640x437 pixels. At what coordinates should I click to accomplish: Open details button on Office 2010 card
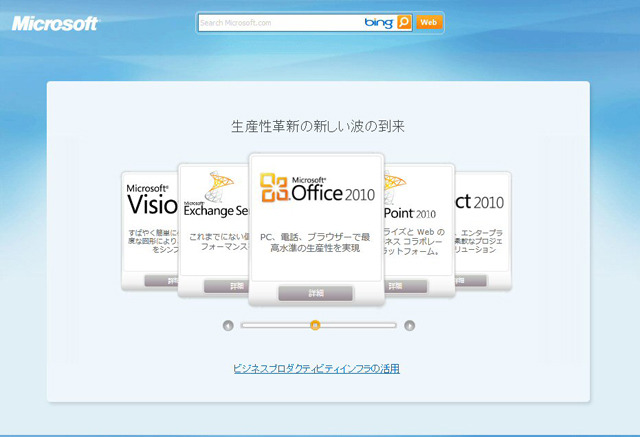tap(316, 293)
